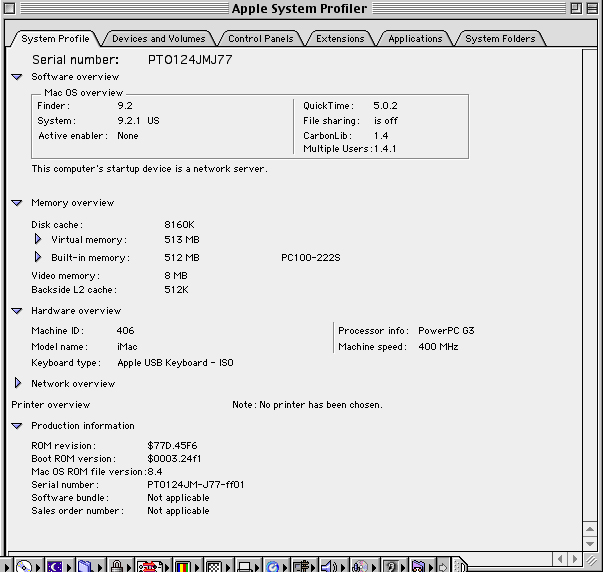
Task: Click the vertical scrollbar up arrow
Action: point(590,529)
